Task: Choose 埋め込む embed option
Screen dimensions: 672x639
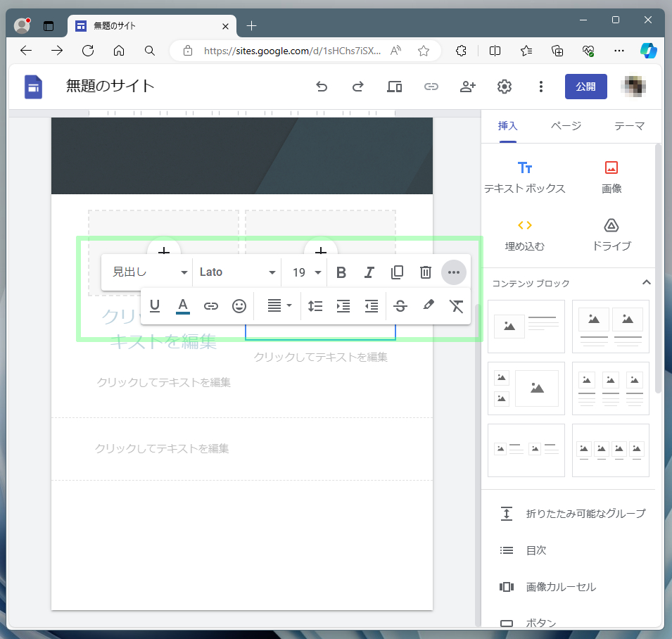Action: click(x=524, y=235)
